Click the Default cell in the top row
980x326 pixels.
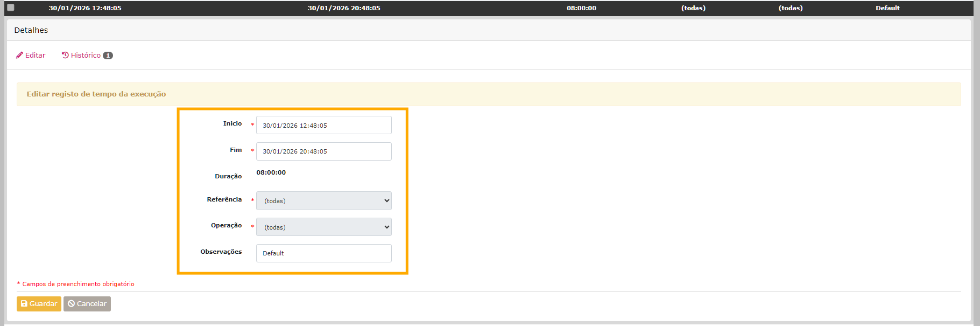[887, 8]
